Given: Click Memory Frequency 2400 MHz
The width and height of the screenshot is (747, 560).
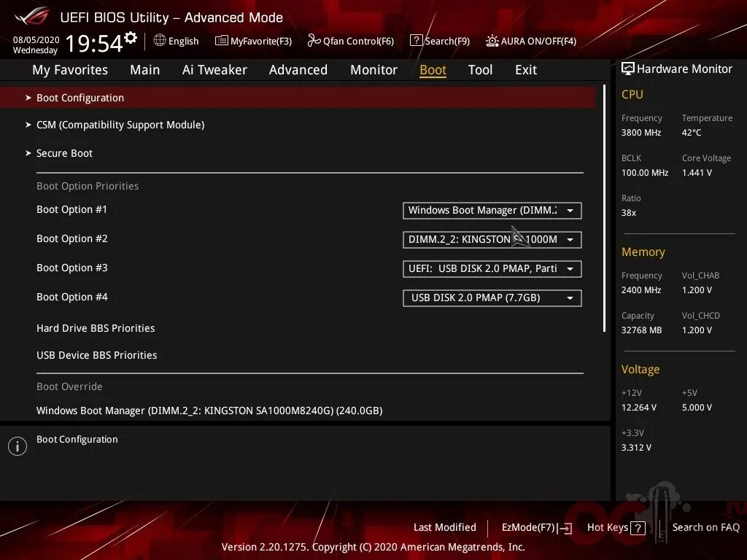Looking at the screenshot, I should pyautogui.click(x=641, y=290).
